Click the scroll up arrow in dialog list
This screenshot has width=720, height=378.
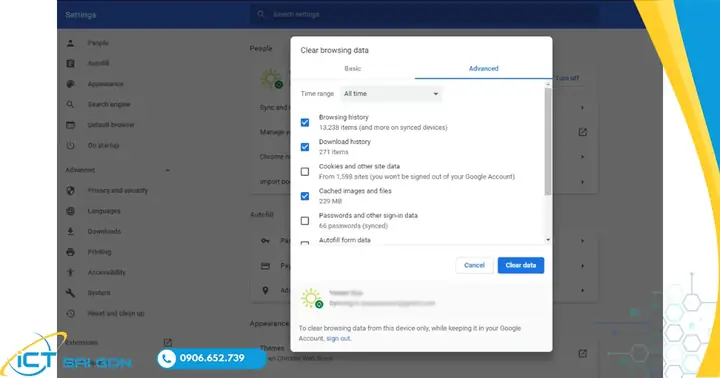[x=548, y=84]
